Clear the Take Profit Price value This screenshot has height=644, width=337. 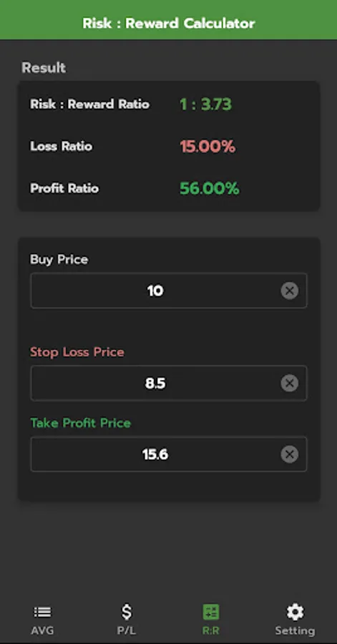pyautogui.click(x=289, y=454)
